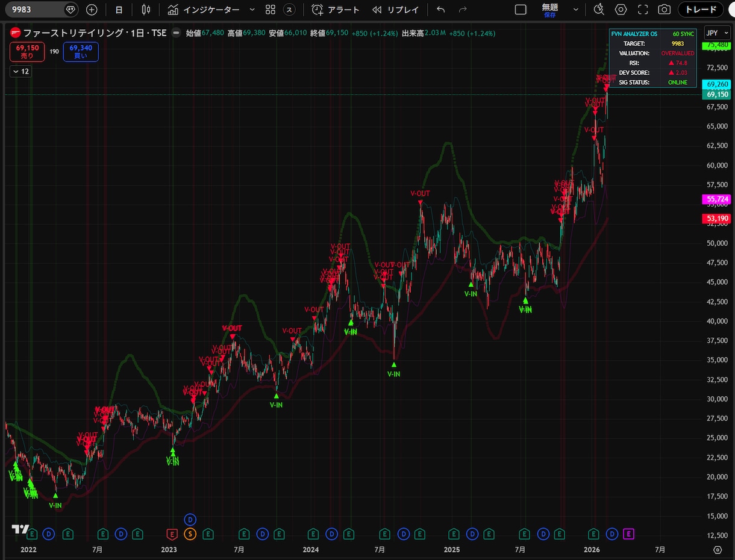Open the インジケーター indicators menu
Viewport: 735px width, 560px height.
[x=204, y=10]
